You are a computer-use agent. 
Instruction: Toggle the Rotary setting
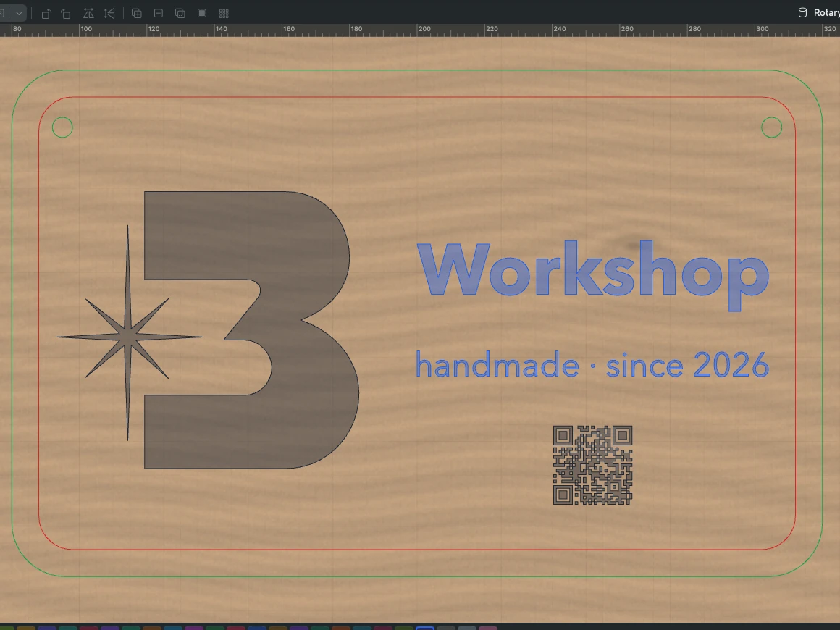818,13
